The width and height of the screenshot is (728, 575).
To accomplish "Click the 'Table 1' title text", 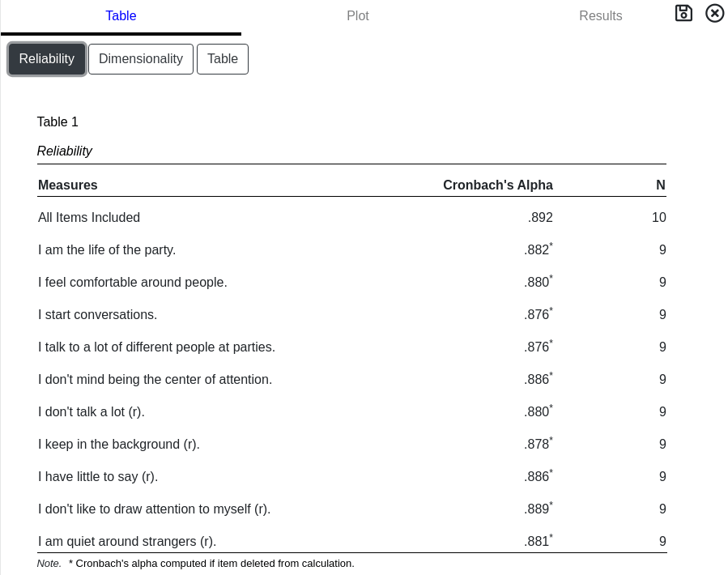I will pos(57,122).
